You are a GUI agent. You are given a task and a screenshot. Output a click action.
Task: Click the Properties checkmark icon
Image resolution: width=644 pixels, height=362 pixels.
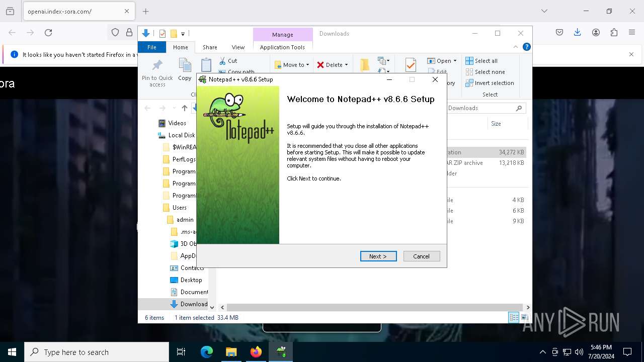(411, 64)
